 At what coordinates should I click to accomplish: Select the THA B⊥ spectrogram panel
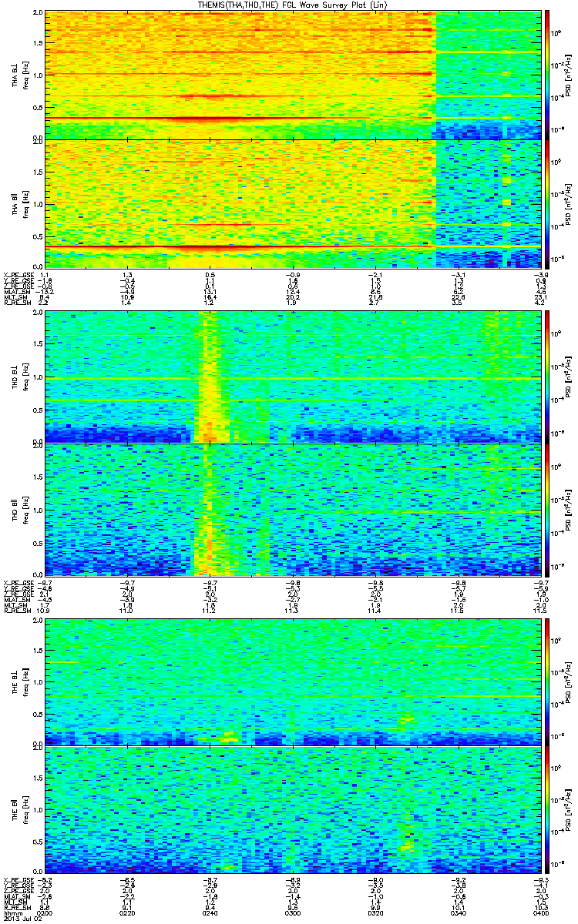(x=293, y=75)
